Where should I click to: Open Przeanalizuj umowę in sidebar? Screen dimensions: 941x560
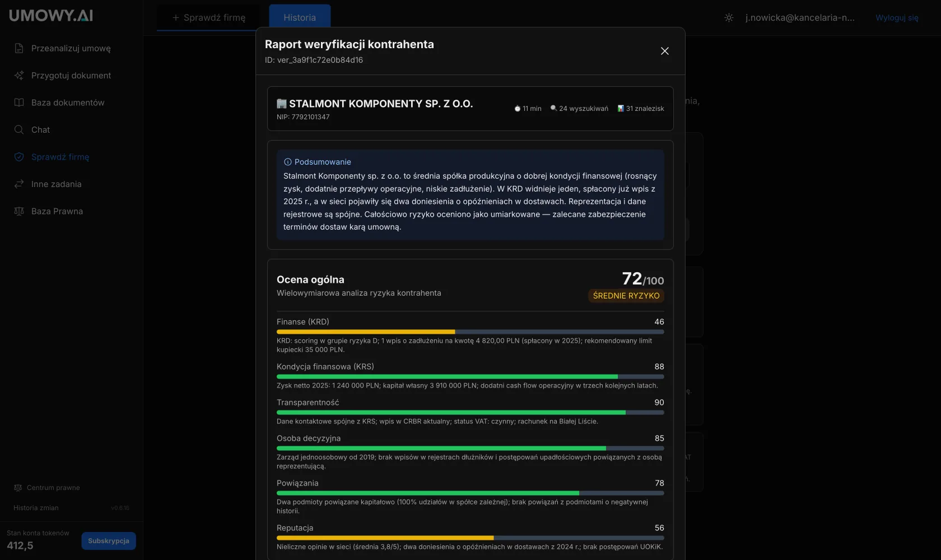tap(71, 48)
